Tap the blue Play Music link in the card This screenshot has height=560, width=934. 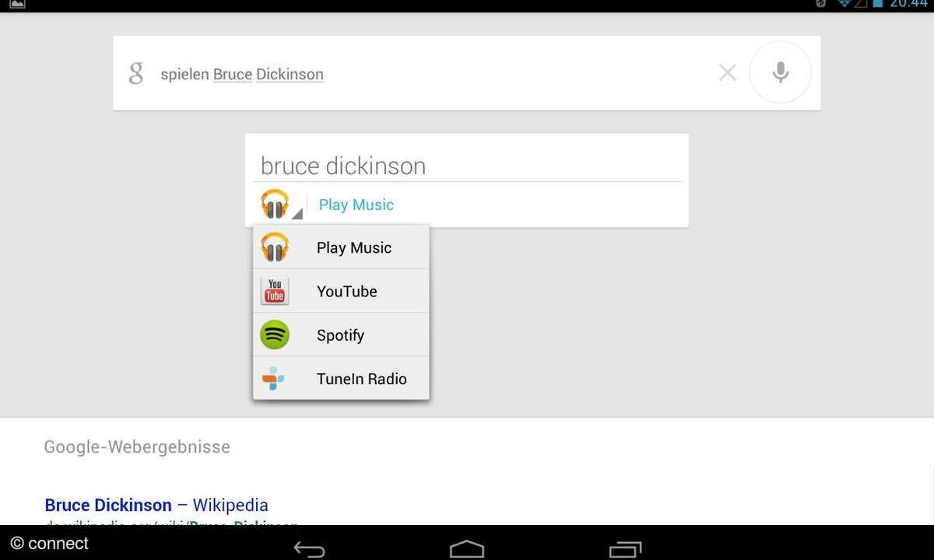356,205
